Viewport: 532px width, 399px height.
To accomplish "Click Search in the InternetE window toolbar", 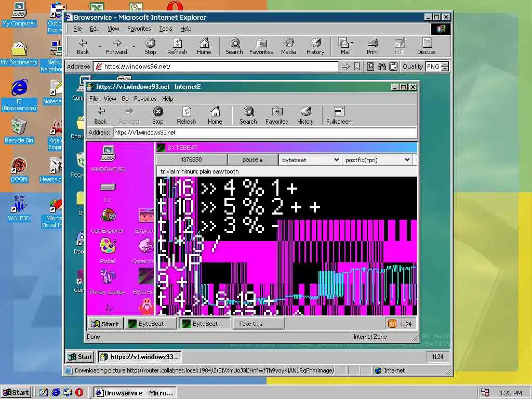I will click(248, 116).
